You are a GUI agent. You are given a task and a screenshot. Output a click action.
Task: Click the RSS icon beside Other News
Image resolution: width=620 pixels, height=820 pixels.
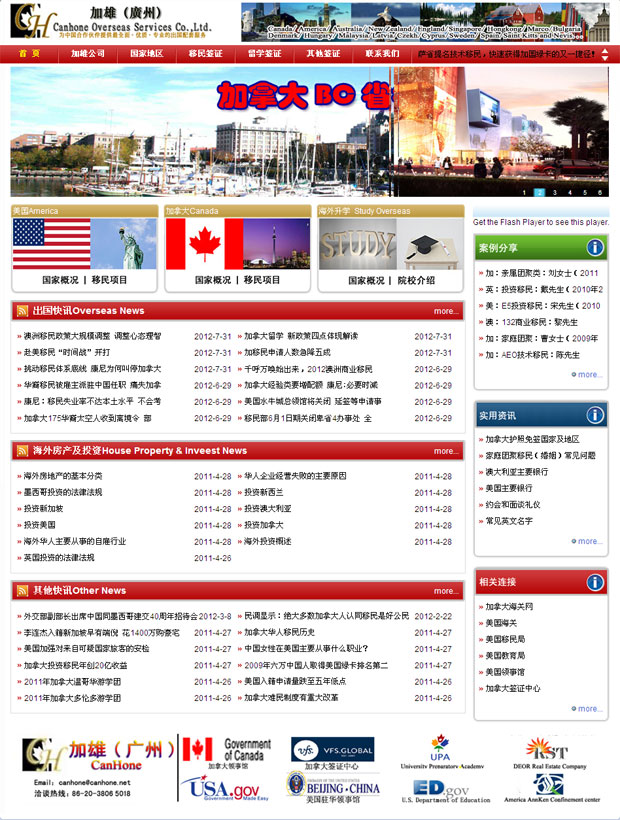pyautogui.click(x=22, y=590)
